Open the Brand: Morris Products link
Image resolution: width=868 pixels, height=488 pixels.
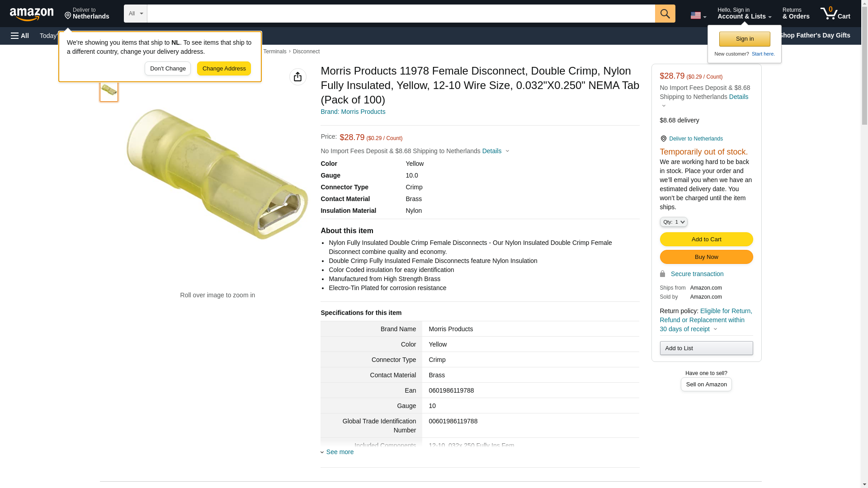353,112
